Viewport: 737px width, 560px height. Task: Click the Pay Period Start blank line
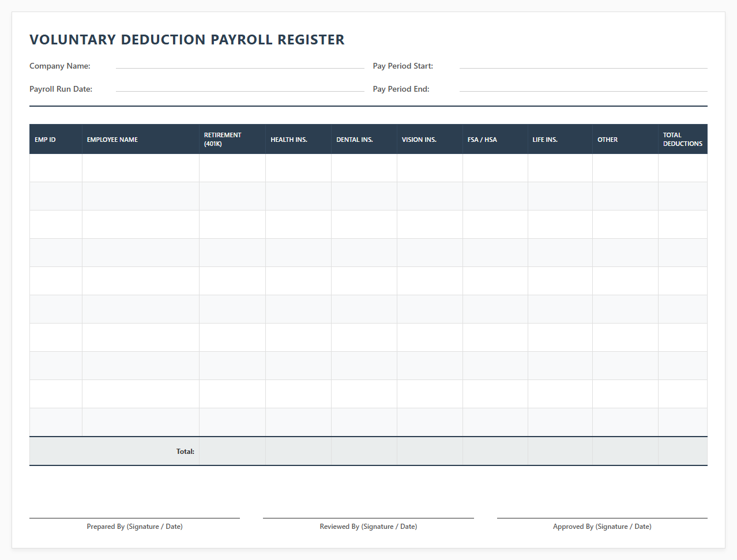coord(584,63)
